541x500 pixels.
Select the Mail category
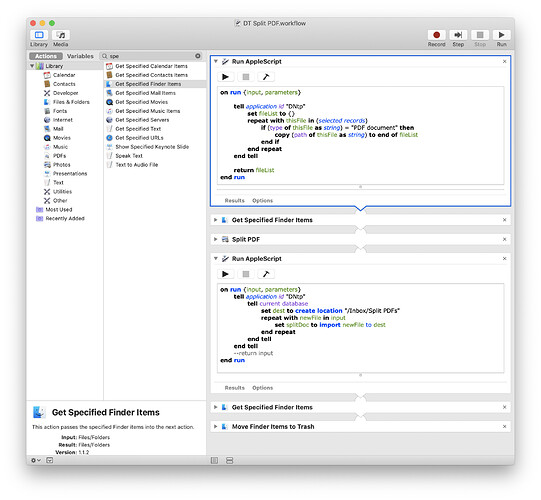pyautogui.click(x=58, y=129)
